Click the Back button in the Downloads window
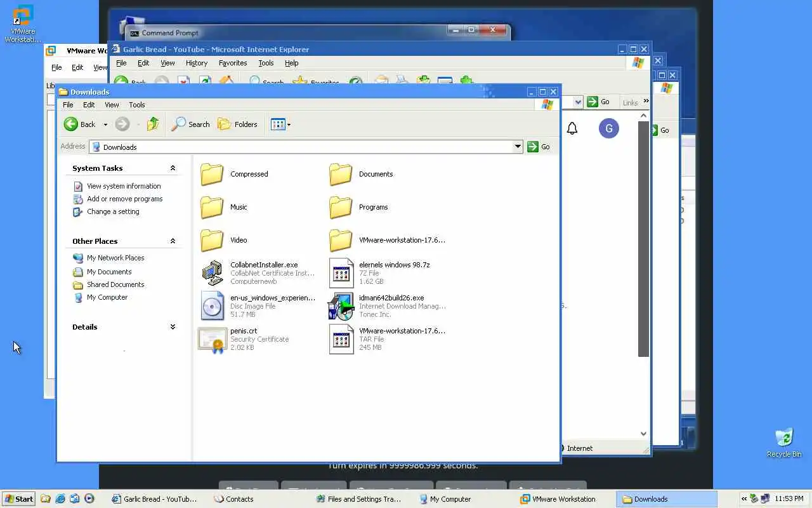 pos(80,124)
